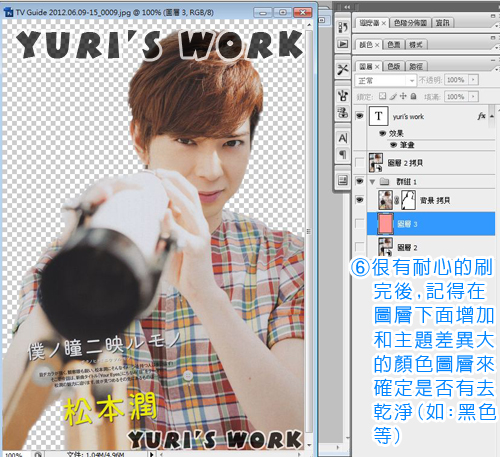Toggle visibility of 效果 layer effects

382,133
